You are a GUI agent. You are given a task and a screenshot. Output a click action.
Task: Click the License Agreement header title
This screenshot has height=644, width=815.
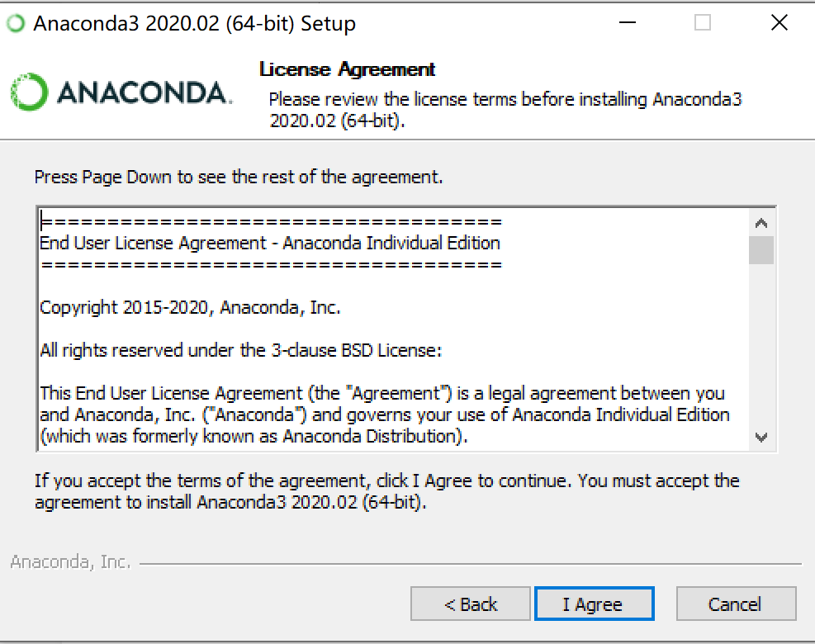coord(347,69)
